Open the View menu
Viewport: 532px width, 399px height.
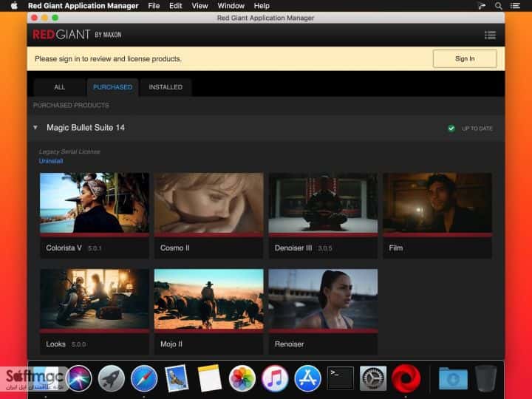pyautogui.click(x=199, y=6)
